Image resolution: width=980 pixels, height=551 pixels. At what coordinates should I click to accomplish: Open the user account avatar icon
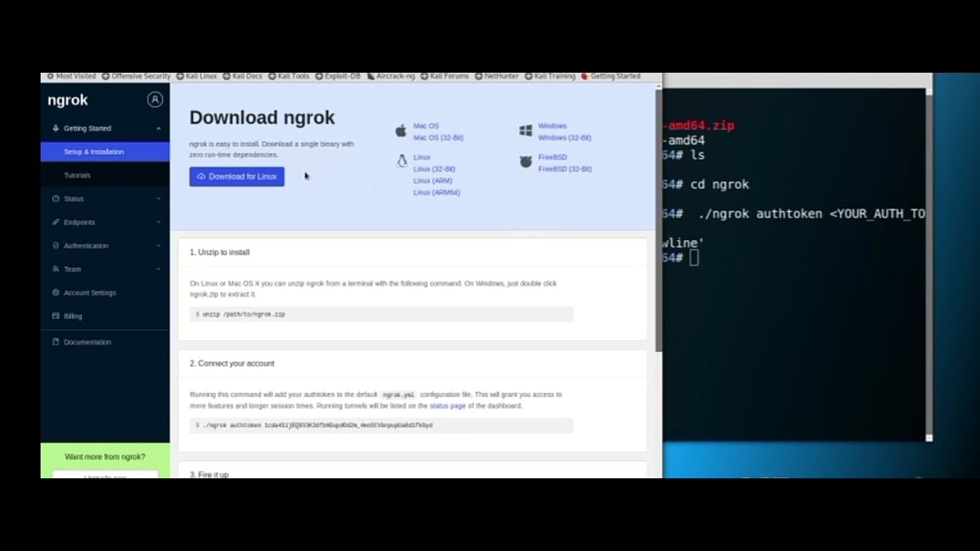[155, 99]
